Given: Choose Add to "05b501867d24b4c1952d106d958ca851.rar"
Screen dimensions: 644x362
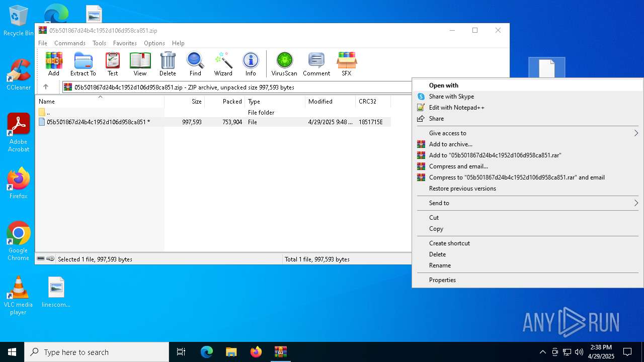Looking at the screenshot, I should [x=528, y=155].
